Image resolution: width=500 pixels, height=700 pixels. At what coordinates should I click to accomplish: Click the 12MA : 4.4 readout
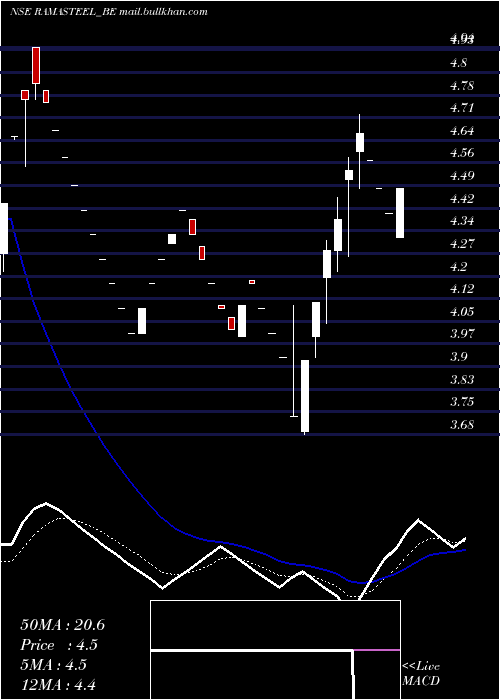[x=58, y=685]
